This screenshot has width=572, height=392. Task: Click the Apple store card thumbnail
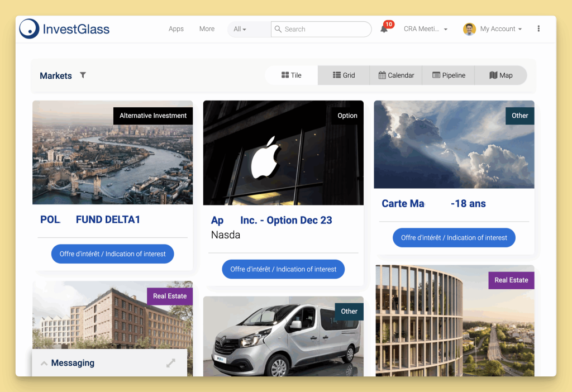click(283, 152)
